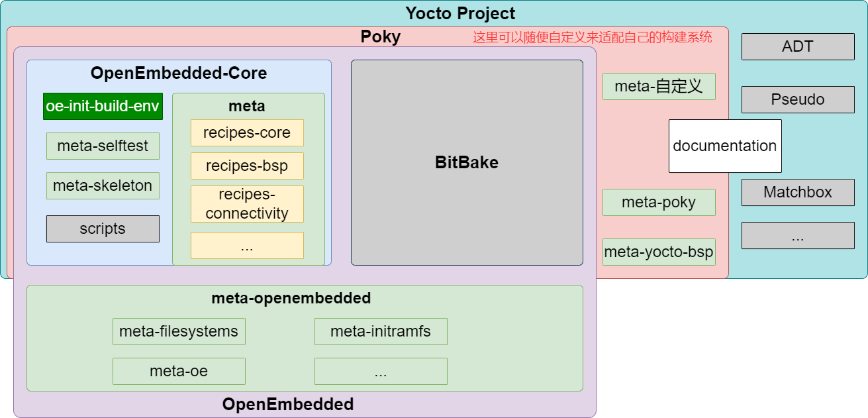Click the ADT box
Image resolution: width=868 pixels, height=418 pixels.
point(798,46)
